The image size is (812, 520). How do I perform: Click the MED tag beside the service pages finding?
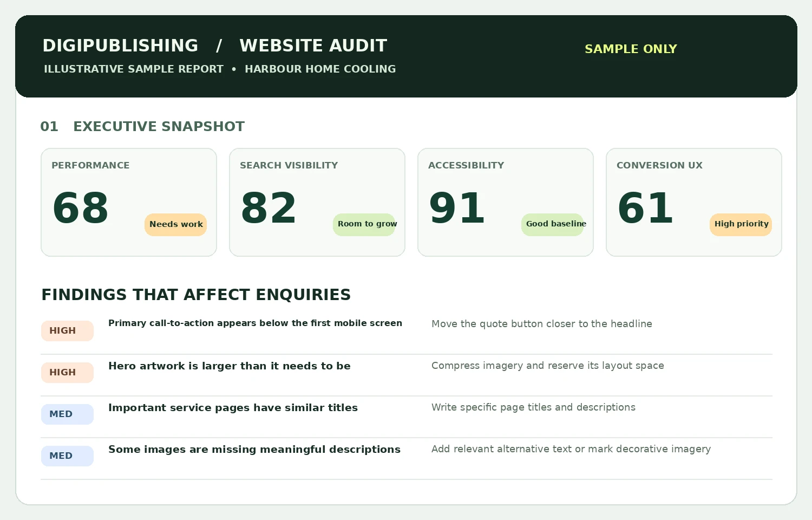67,414
